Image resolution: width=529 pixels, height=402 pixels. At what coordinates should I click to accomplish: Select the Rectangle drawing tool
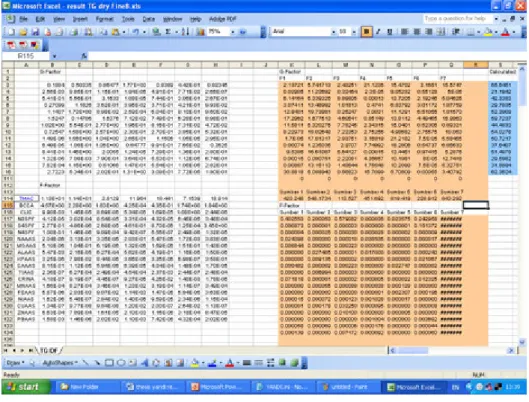pyautogui.click(x=109, y=363)
